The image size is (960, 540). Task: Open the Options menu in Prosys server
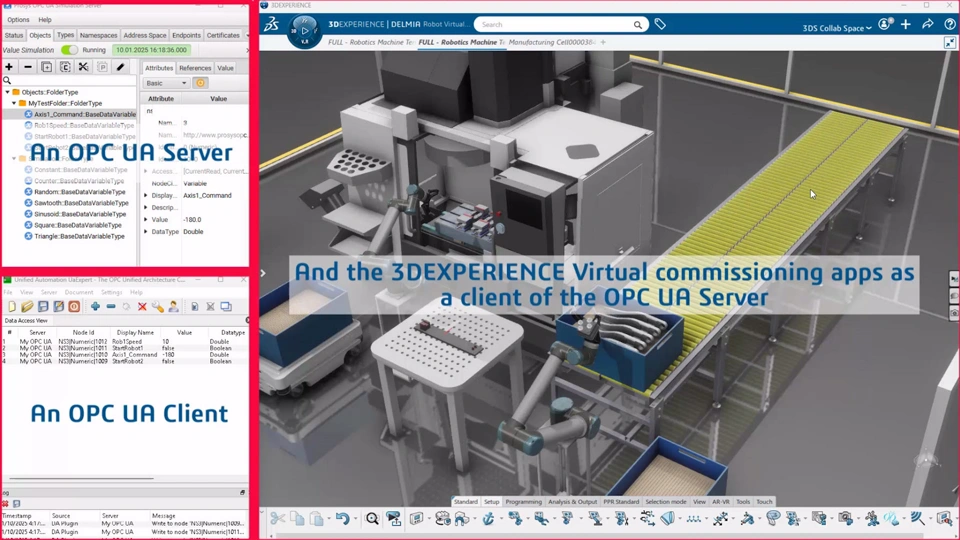(x=18, y=20)
